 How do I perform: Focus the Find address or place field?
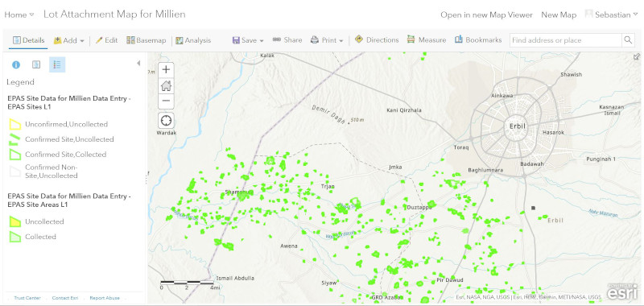566,40
